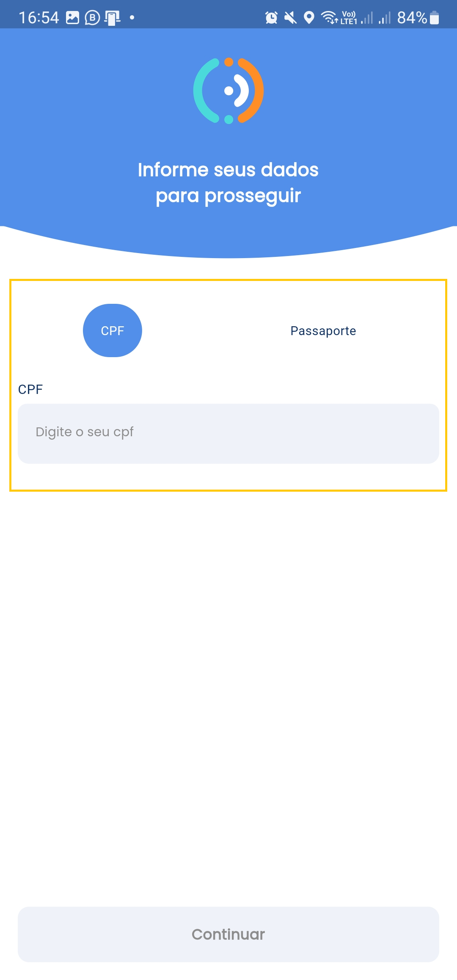Tap the notification overflow dot

point(132,18)
